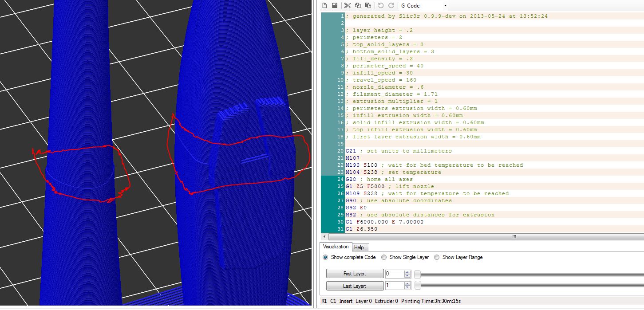Click the Undo arrow icon
Viewport: 644px width, 310px height.
tap(381, 5)
